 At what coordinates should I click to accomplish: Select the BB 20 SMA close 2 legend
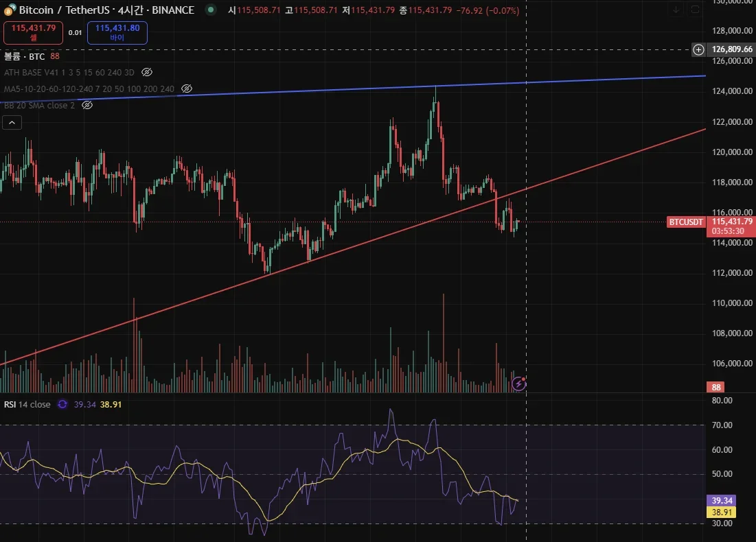pos(40,105)
